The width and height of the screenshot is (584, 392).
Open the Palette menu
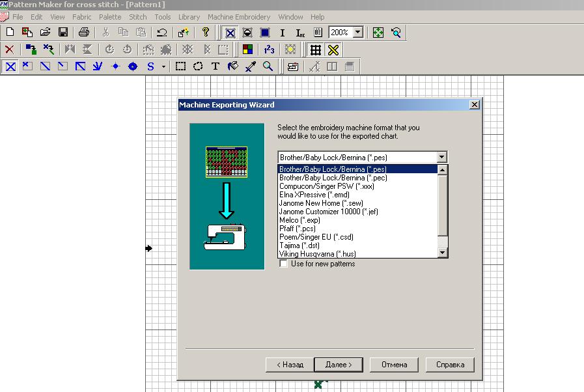click(110, 17)
